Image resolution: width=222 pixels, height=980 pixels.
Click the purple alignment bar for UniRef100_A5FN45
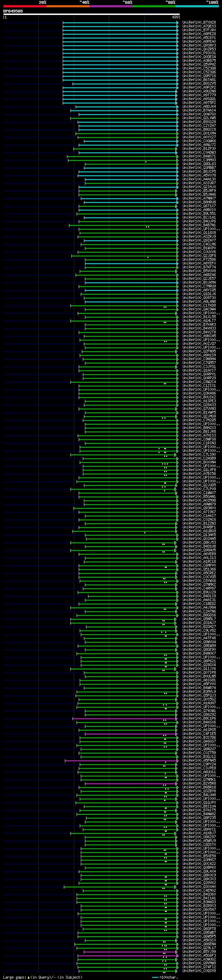[x=121, y=761]
